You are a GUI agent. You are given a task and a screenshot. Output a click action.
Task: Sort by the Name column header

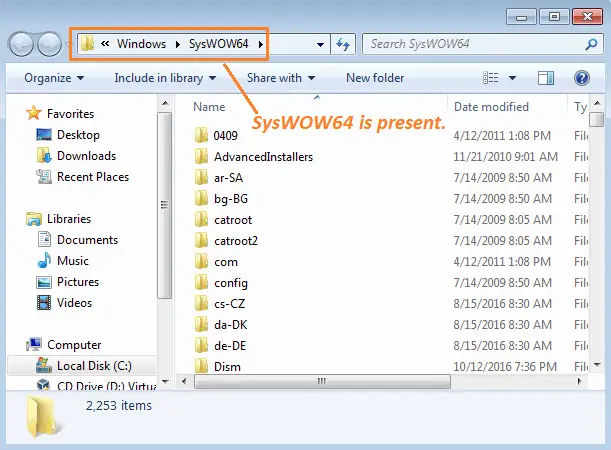click(x=209, y=107)
